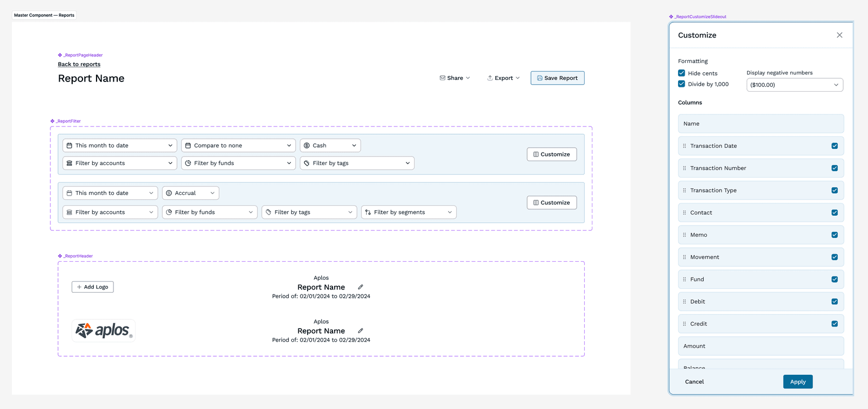Expand the wide Filter by tags dropdown next to Cash
Viewport: 868px width, 409px height.
click(357, 163)
